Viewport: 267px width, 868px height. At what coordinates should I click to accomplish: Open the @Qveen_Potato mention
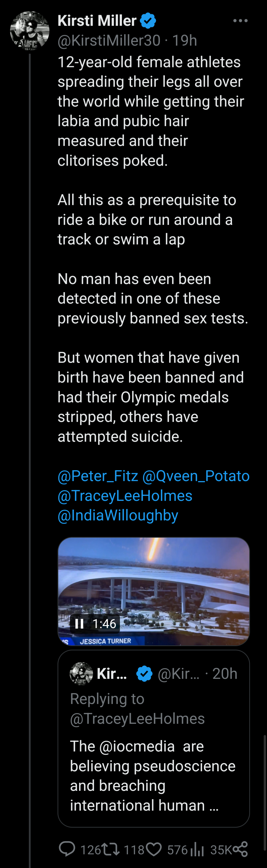(196, 476)
